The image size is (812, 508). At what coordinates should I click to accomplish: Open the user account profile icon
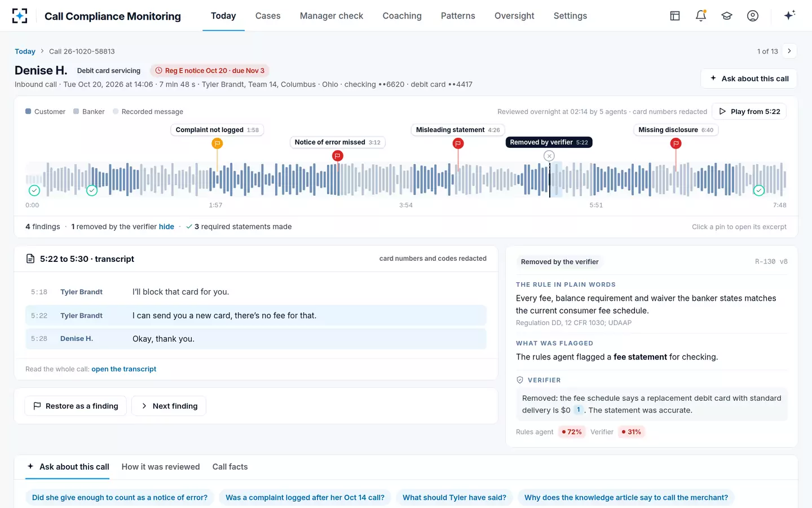(753, 16)
